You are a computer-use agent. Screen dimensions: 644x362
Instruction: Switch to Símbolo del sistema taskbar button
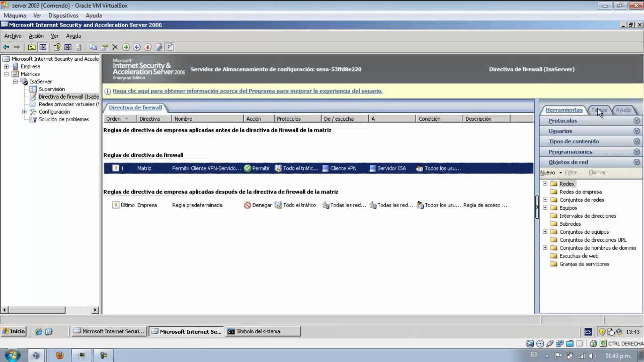pyautogui.click(x=263, y=331)
